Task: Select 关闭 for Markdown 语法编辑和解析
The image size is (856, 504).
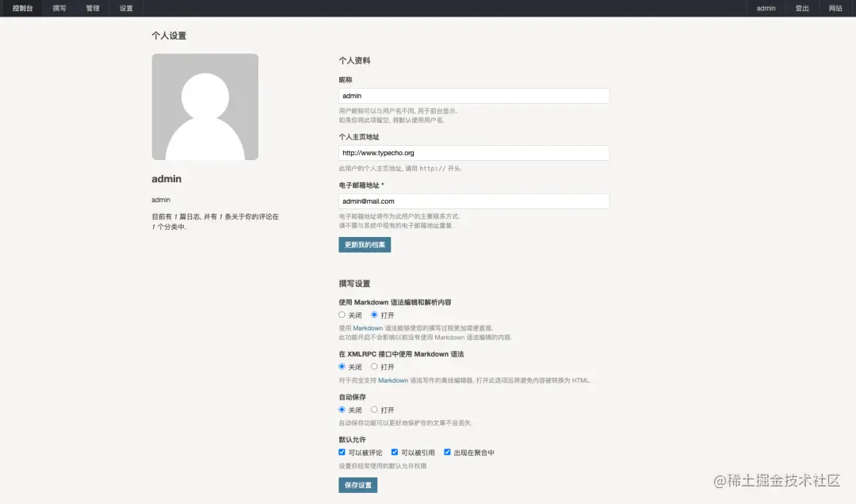Action: pyautogui.click(x=342, y=315)
